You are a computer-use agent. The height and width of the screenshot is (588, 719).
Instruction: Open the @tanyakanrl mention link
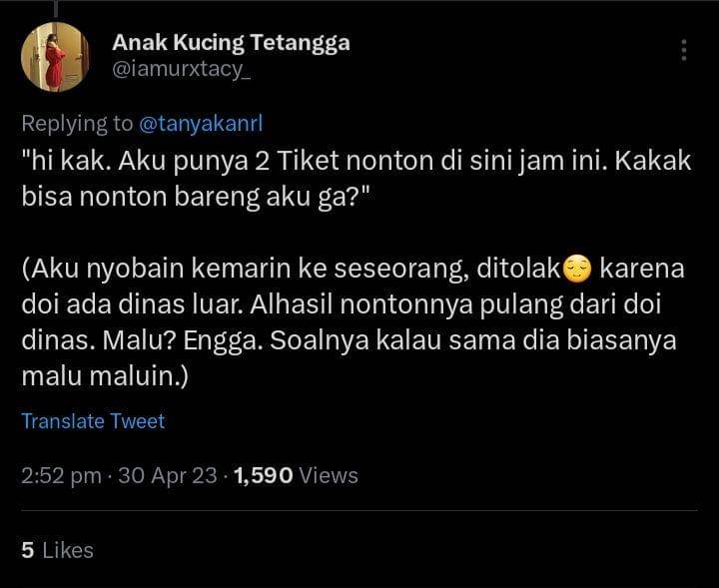coord(201,123)
